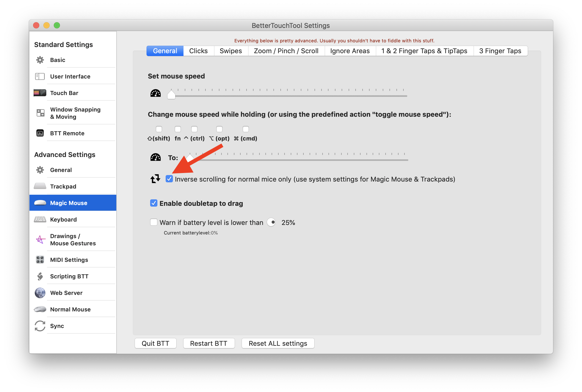Image resolution: width=582 pixels, height=392 pixels.
Task: Click the Reset ALL settings button
Action: click(x=278, y=343)
